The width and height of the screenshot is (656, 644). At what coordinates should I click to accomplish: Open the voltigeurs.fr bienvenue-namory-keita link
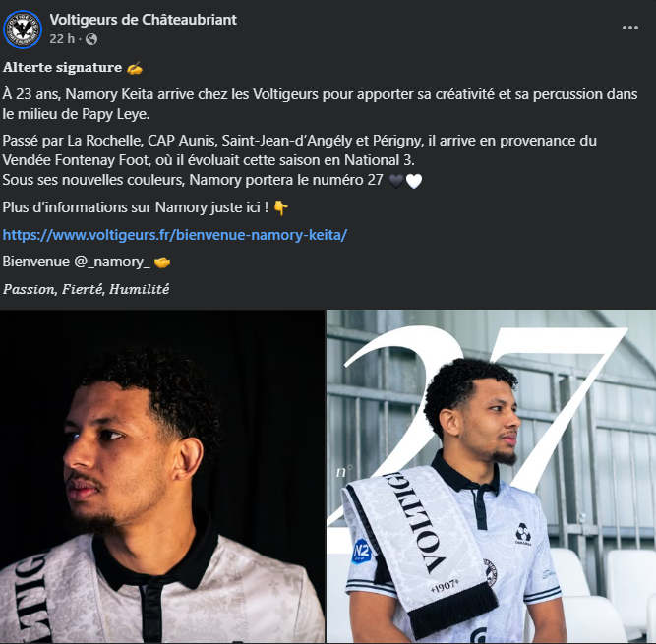click(175, 236)
